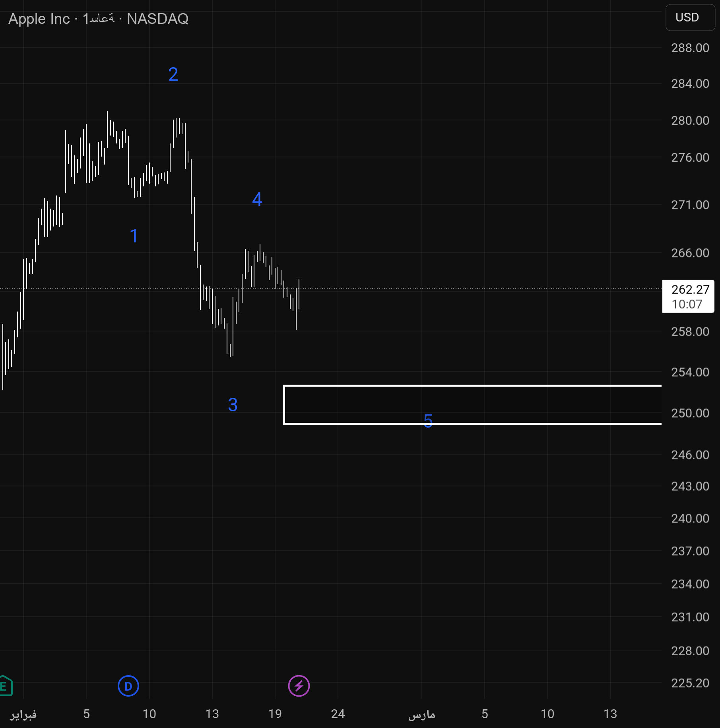The width and height of the screenshot is (720, 728).
Task: Select the blue wave label 3
Action: 233,405
